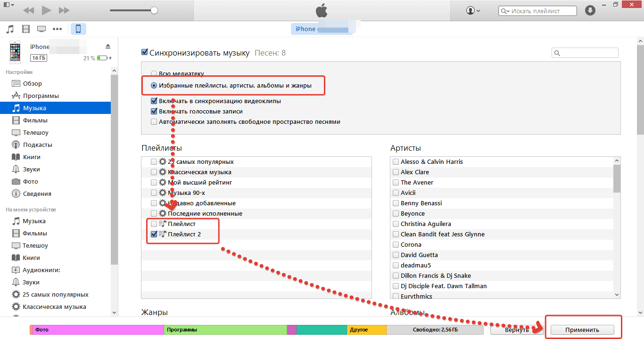644x339 pixels.
Task: Check artist David Guetta
Action: click(x=396, y=255)
